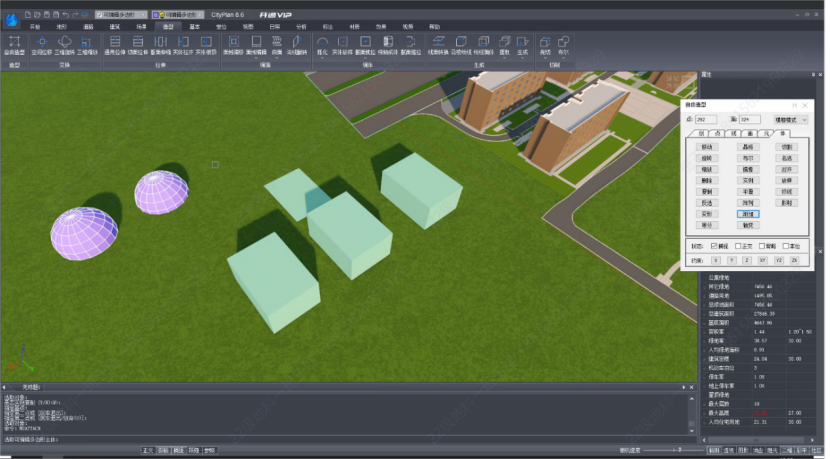The height and width of the screenshot is (459, 830).
Task: Click the XY constraint button
Action: click(761, 259)
